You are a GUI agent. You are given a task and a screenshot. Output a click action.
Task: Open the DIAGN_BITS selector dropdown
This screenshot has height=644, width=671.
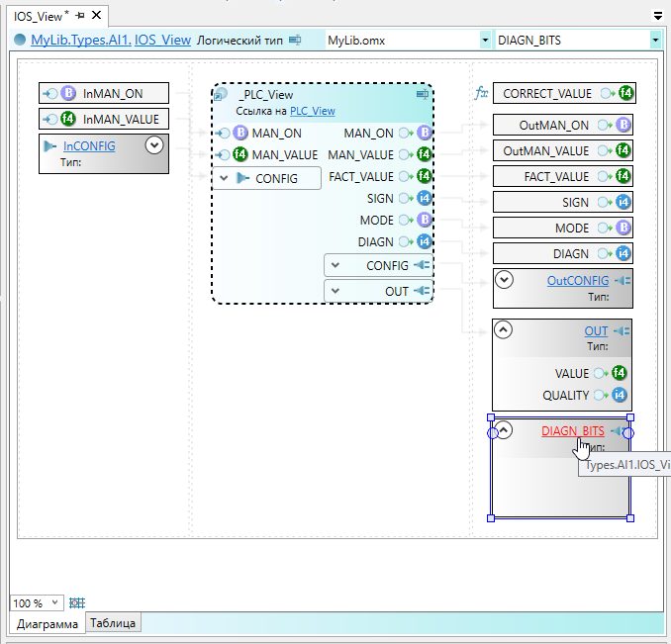pos(655,41)
